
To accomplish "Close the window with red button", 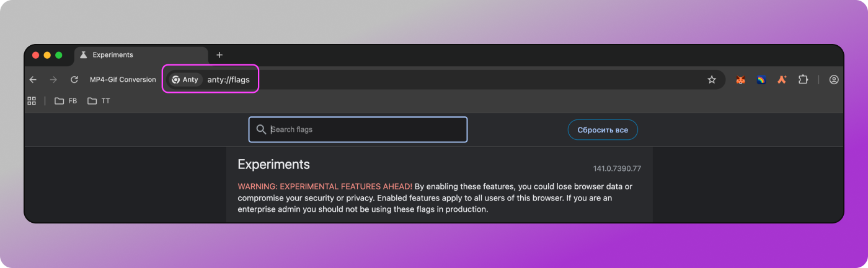I will (x=35, y=55).
